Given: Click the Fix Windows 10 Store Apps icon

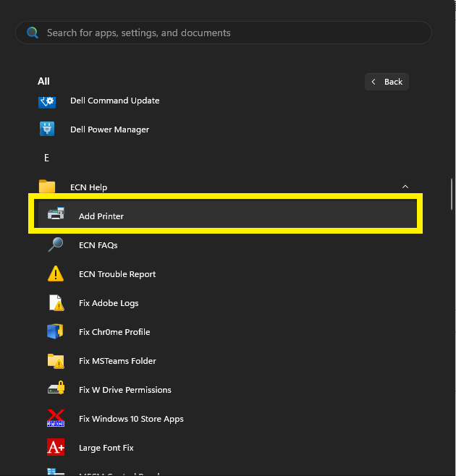Looking at the screenshot, I should coord(56,418).
